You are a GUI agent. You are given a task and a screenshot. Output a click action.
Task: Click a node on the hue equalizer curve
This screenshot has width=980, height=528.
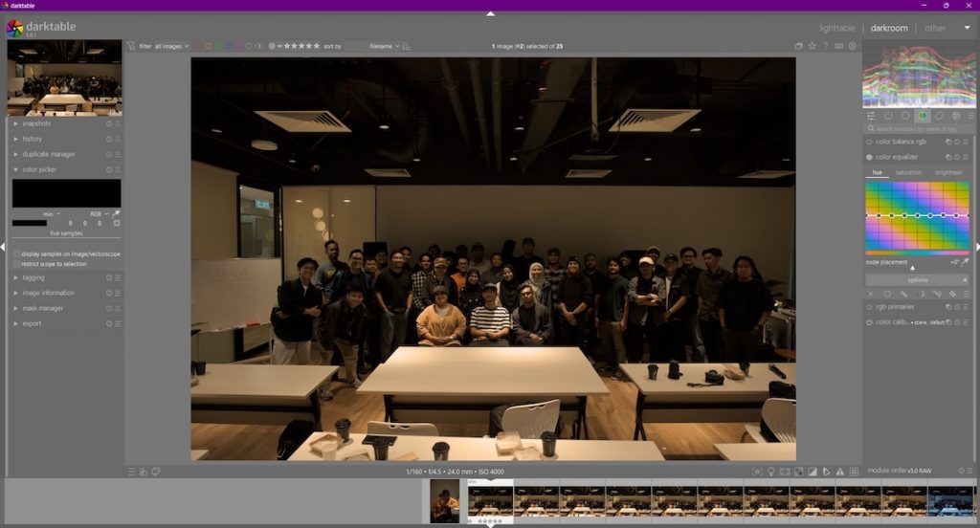pyautogui.click(x=917, y=215)
